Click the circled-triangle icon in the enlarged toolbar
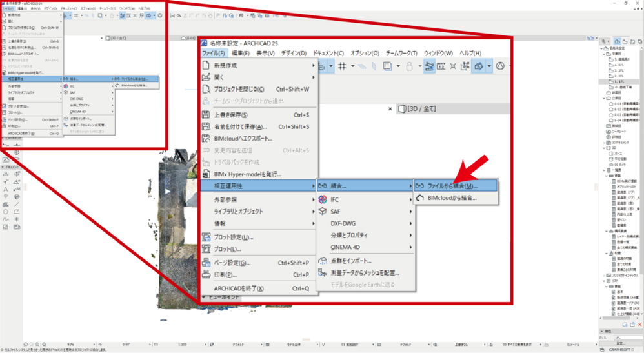Screen dimensions: 644x353 pyautogui.click(x=500, y=66)
